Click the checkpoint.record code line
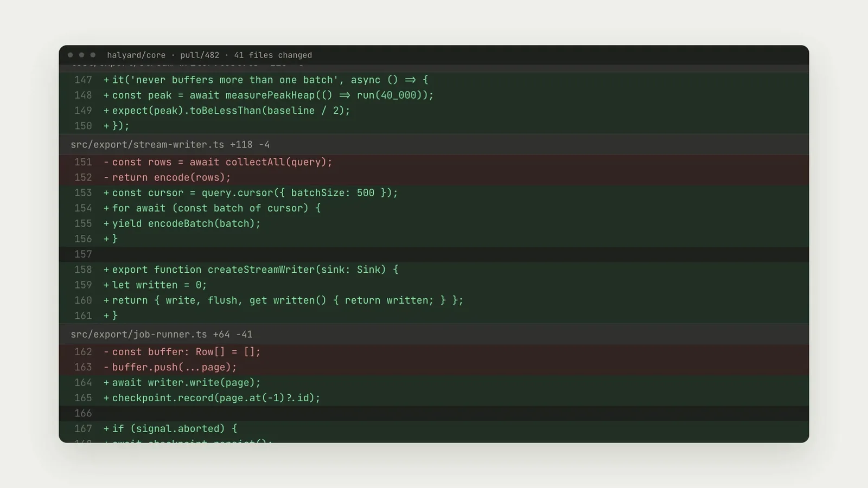The image size is (868, 488). (x=434, y=398)
